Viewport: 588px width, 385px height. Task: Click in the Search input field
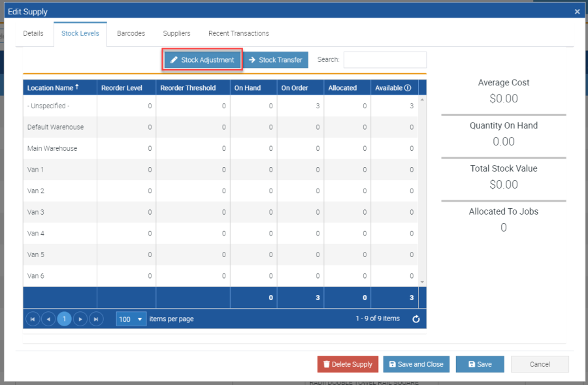[x=385, y=60]
